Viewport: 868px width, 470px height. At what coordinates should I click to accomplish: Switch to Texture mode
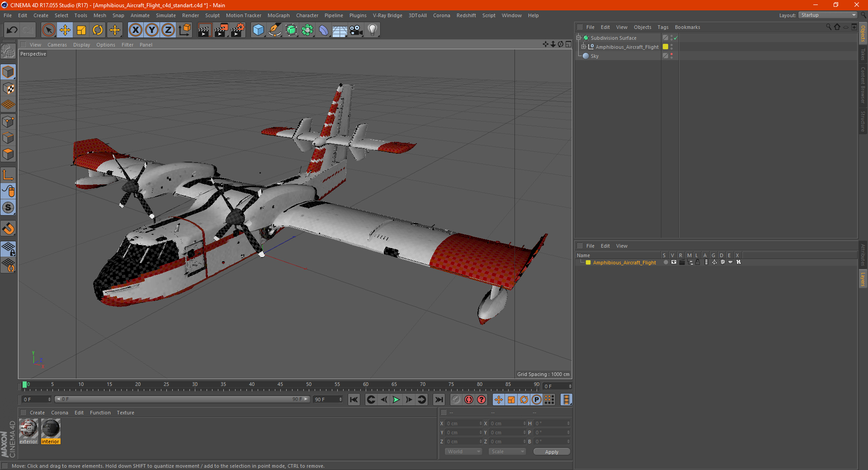(8, 89)
